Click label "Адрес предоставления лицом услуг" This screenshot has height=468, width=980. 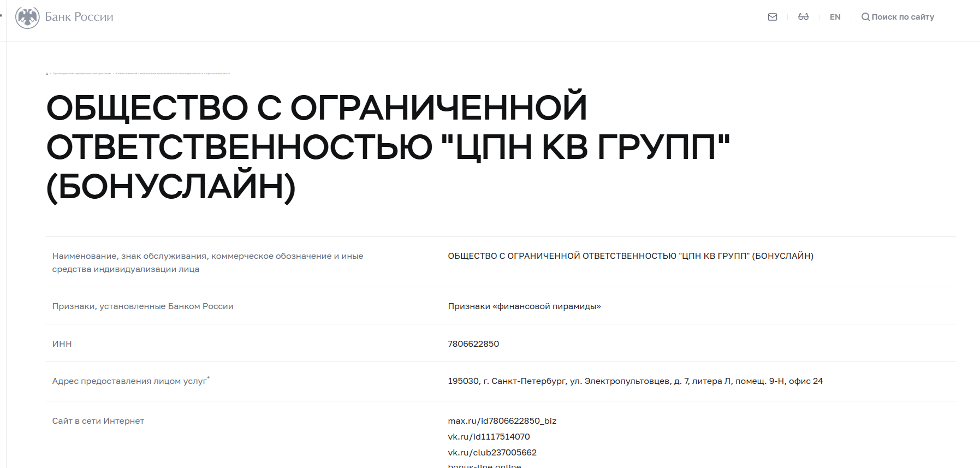(x=130, y=381)
